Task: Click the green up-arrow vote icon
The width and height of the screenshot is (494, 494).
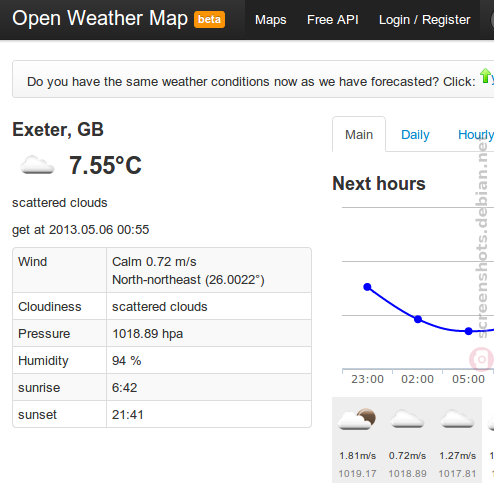Action: (x=485, y=76)
